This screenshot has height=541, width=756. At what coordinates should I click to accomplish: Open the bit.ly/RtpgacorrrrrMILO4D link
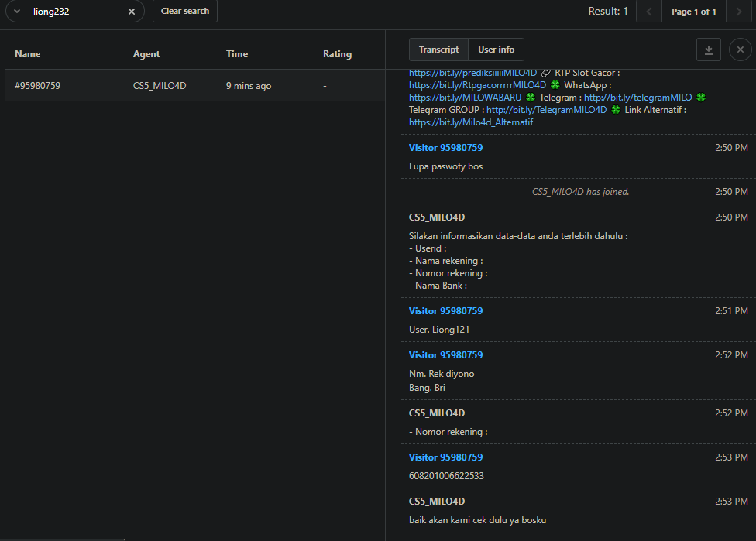click(477, 85)
